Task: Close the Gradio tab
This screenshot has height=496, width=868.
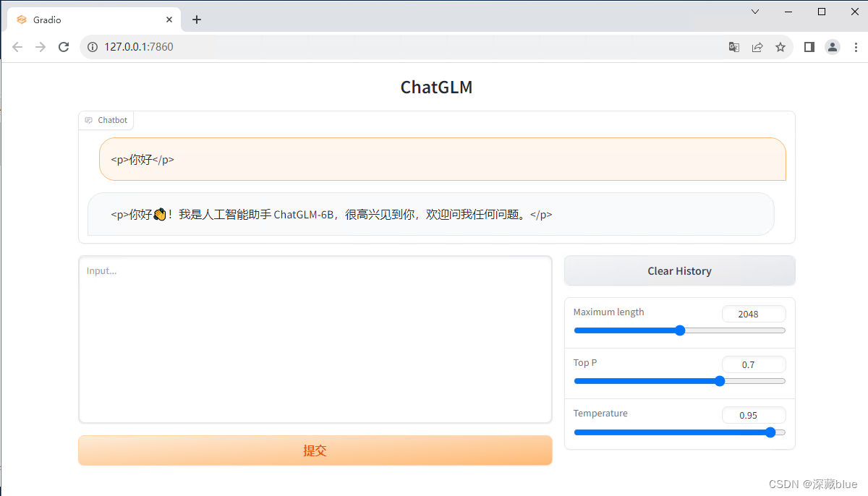Action: point(169,20)
